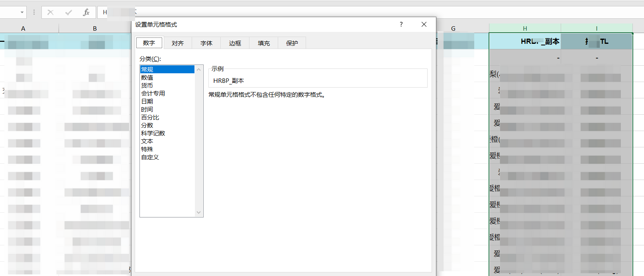Click column A header
This screenshot has height=276, width=644.
23,28
